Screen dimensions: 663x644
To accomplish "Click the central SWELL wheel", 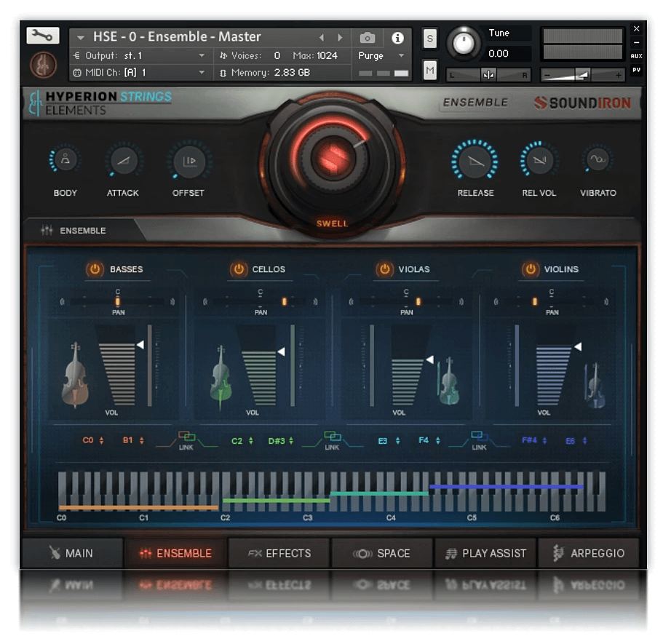I will (x=333, y=159).
